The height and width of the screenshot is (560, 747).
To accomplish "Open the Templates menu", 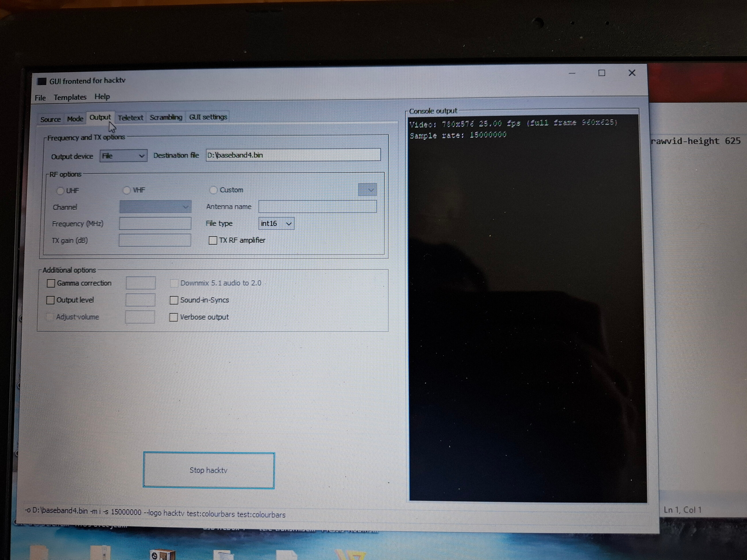I will click(70, 97).
